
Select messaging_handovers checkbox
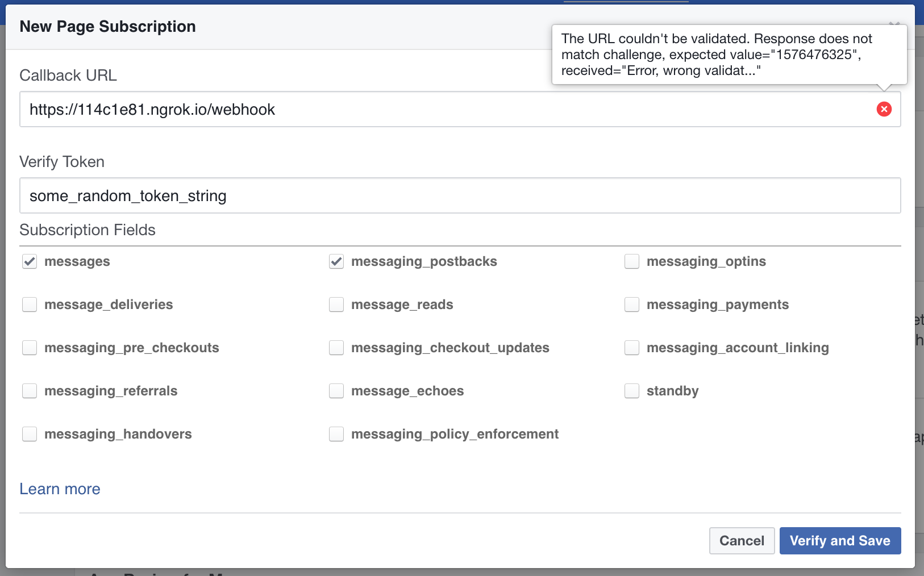(30, 434)
